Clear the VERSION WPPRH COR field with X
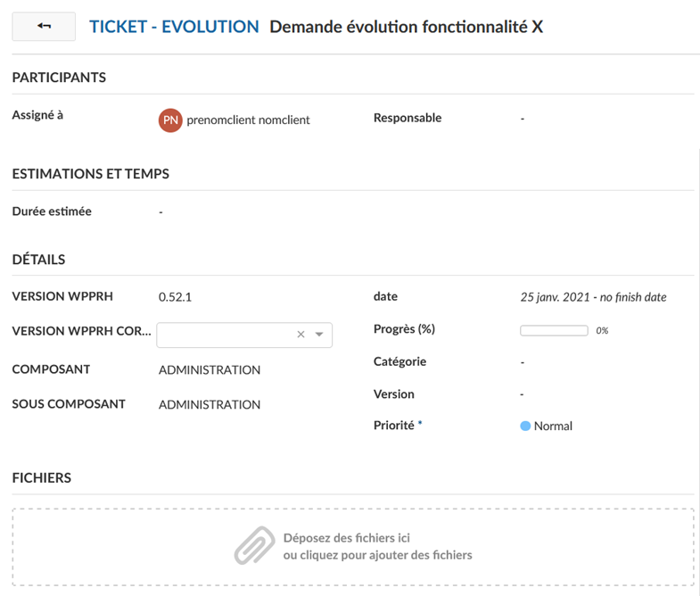This screenshot has height=596, width=700. pos(301,335)
